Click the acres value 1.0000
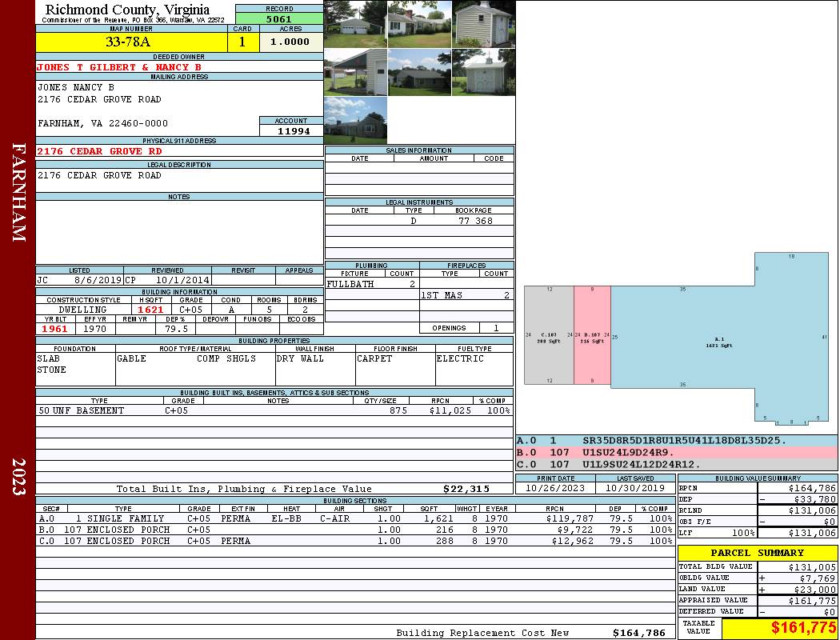The image size is (840, 640). (290, 42)
